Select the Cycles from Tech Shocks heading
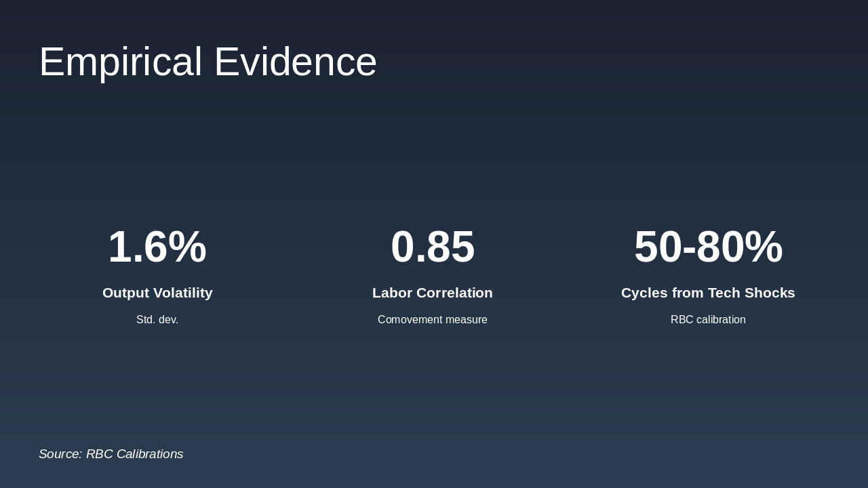The image size is (868, 488). click(x=708, y=293)
